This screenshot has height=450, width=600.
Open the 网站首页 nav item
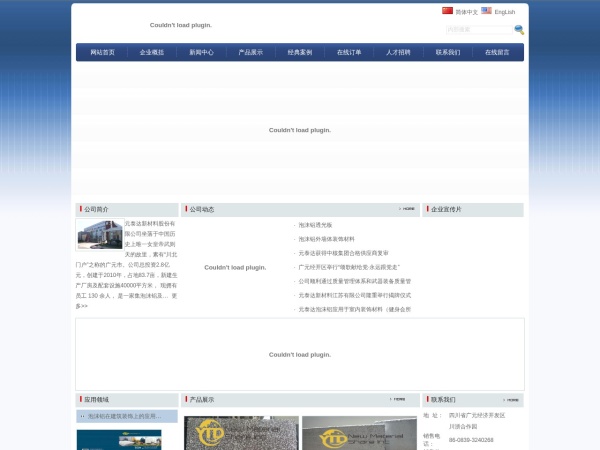pyautogui.click(x=103, y=52)
